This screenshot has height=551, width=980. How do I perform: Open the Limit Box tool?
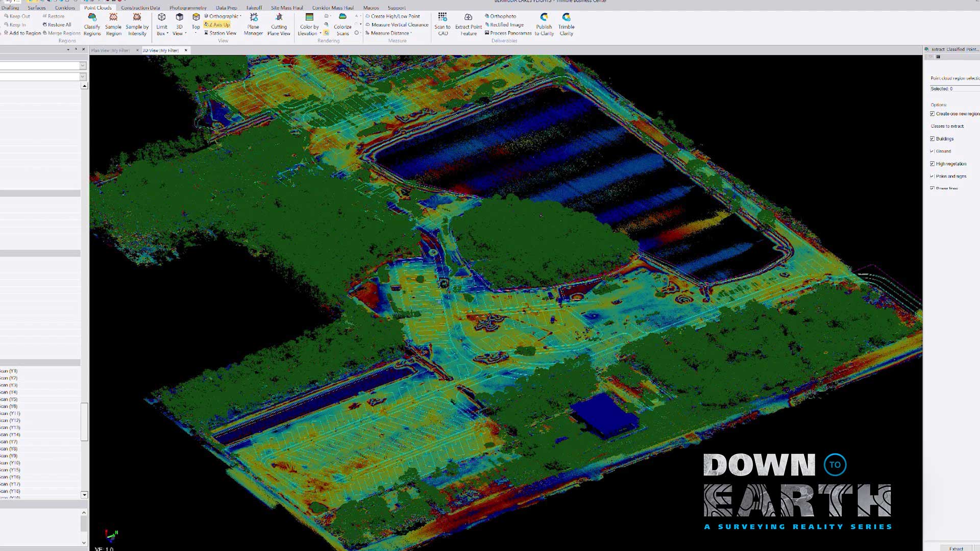[x=162, y=24]
